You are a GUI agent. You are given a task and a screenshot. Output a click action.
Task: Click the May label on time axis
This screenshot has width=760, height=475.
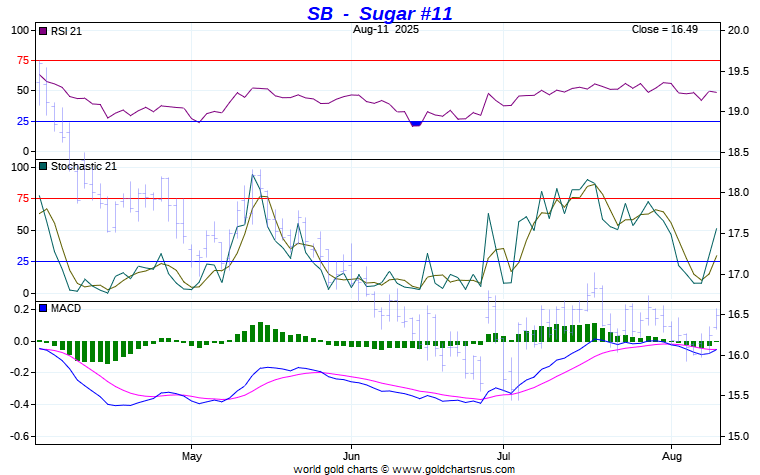(x=192, y=456)
